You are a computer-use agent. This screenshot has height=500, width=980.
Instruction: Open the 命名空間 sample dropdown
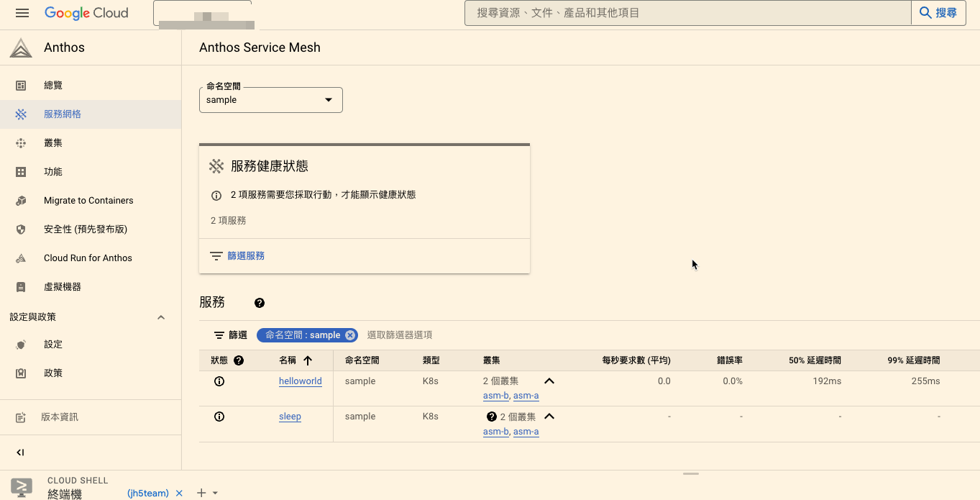(271, 100)
